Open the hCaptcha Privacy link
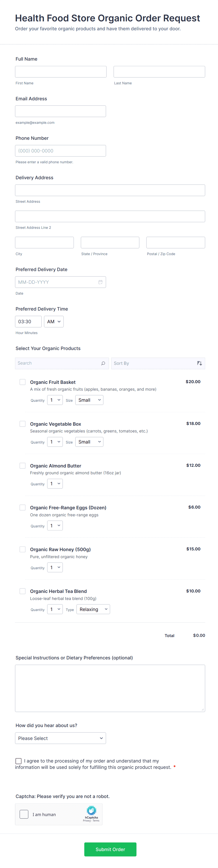218x868 pixels. [x=87, y=821]
